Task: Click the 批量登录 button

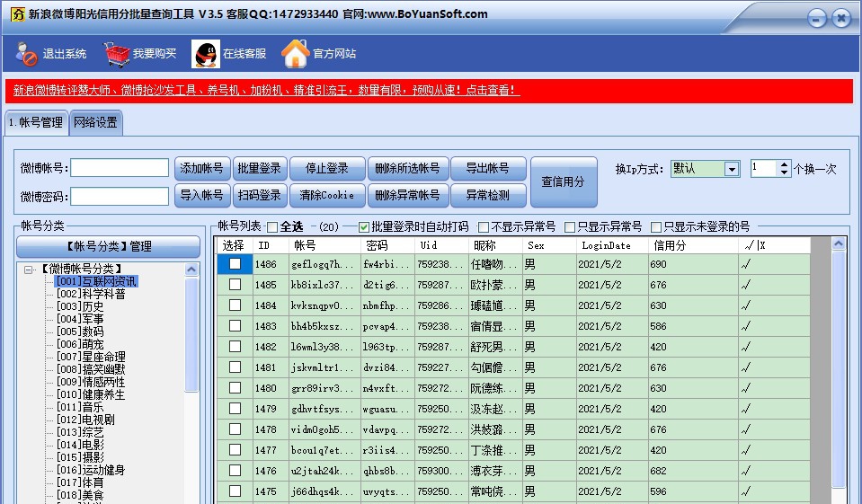Action: [260, 168]
